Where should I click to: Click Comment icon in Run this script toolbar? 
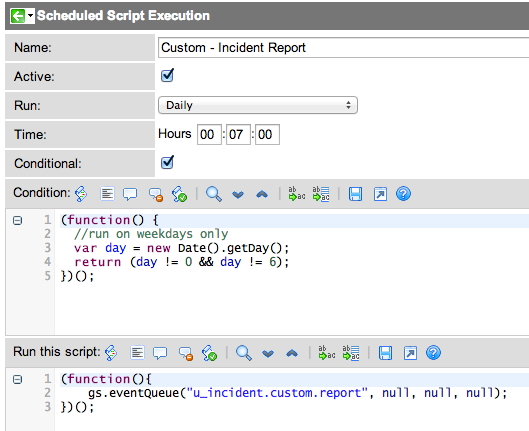pyautogui.click(x=160, y=353)
